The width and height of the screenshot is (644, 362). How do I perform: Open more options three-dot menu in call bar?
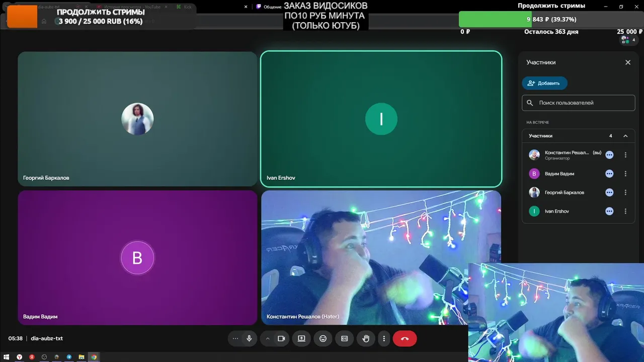click(384, 339)
